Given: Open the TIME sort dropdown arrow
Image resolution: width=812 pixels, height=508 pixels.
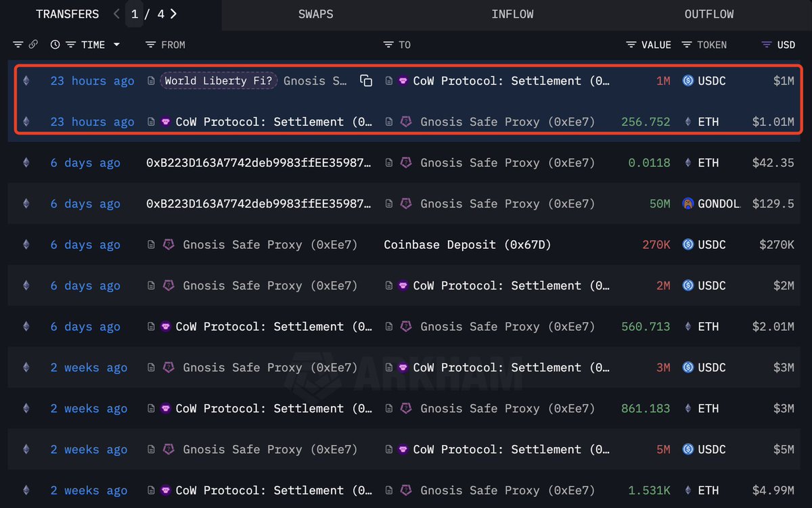Looking at the screenshot, I should (x=116, y=45).
